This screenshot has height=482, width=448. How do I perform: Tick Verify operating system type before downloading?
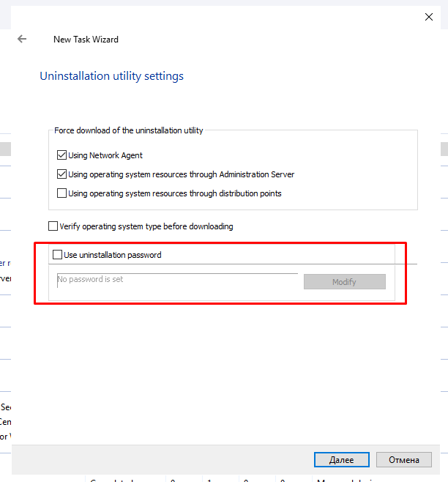pyautogui.click(x=53, y=226)
